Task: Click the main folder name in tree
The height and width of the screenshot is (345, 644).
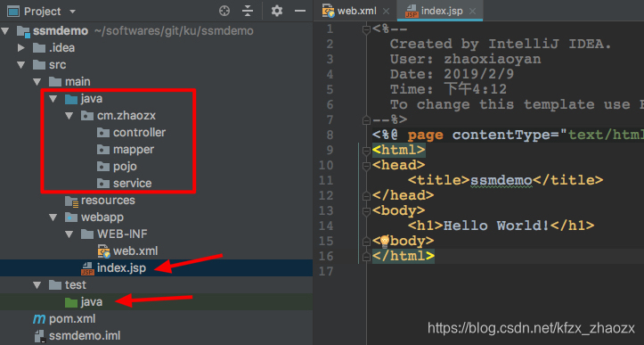Action: 77,81
